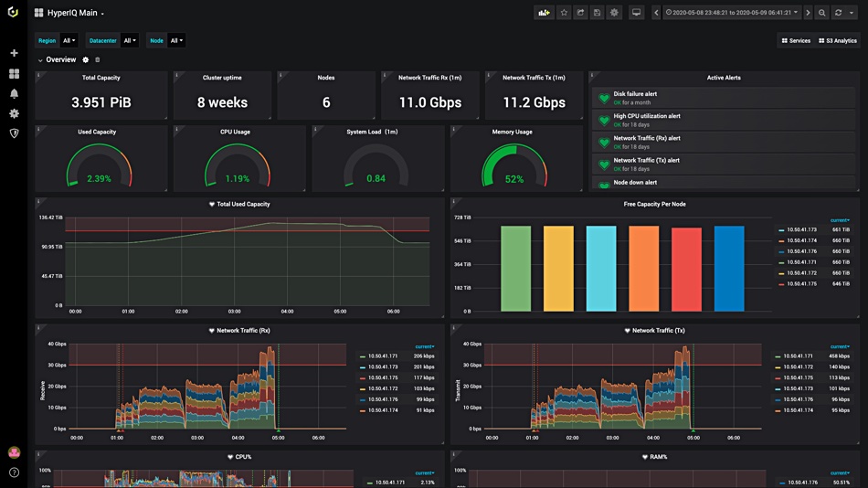This screenshot has width=868, height=488.
Task: Toggle 10.50.41.171 series in Network Traffic (Rx) legend
Action: pyautogui.click(x=383, y=356)
